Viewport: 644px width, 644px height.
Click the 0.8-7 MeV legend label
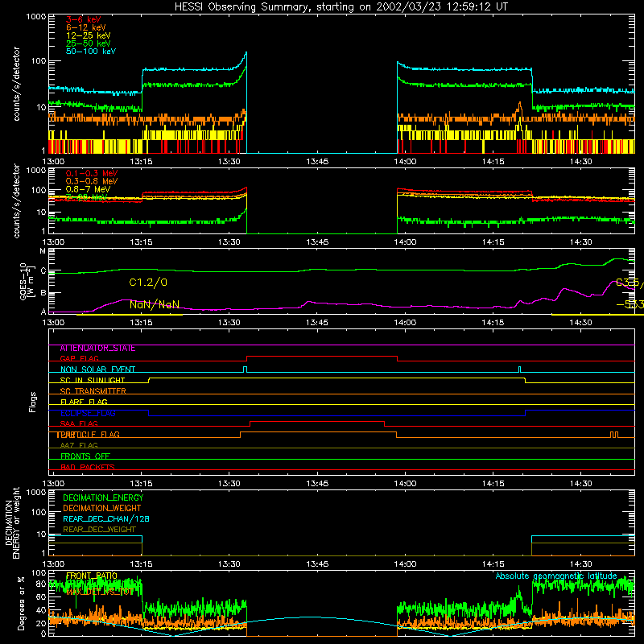click(x=88, y=189)
